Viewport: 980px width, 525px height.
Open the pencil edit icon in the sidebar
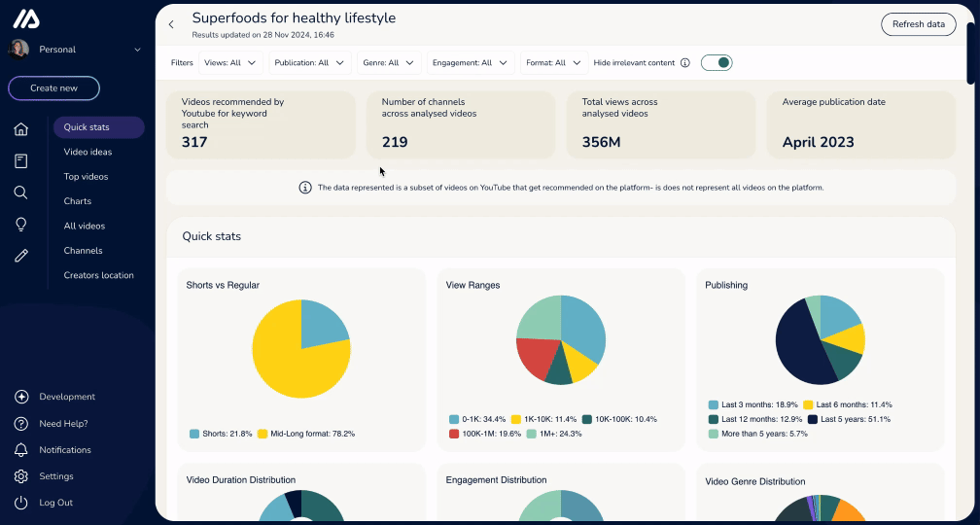pos(21,255)
